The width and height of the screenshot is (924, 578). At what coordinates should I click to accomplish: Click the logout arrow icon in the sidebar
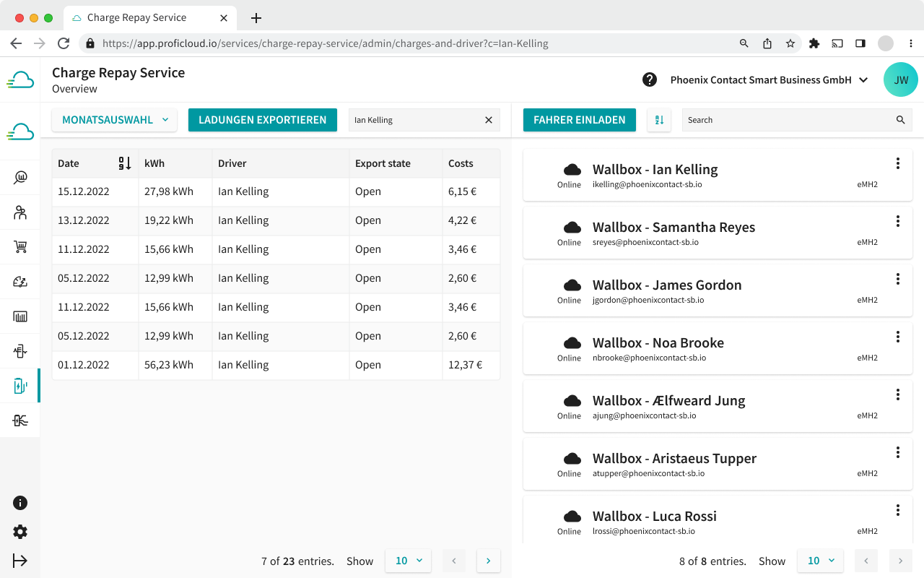tap(20, 561)
